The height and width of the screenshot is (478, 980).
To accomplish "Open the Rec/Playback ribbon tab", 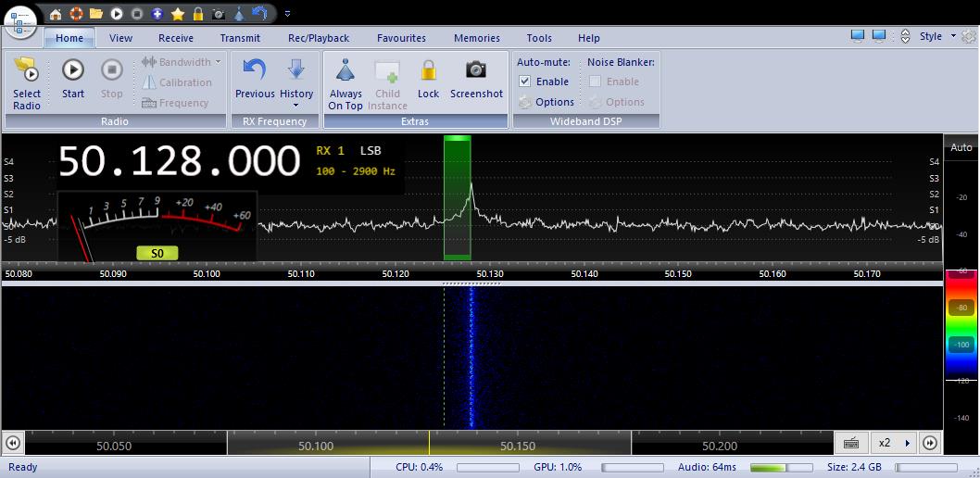I will 319,38.
